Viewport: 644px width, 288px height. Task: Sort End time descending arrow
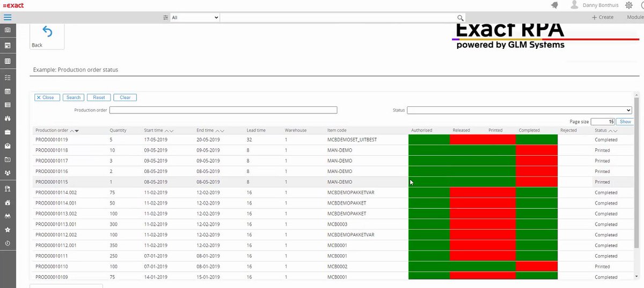(x=222, y=131)
